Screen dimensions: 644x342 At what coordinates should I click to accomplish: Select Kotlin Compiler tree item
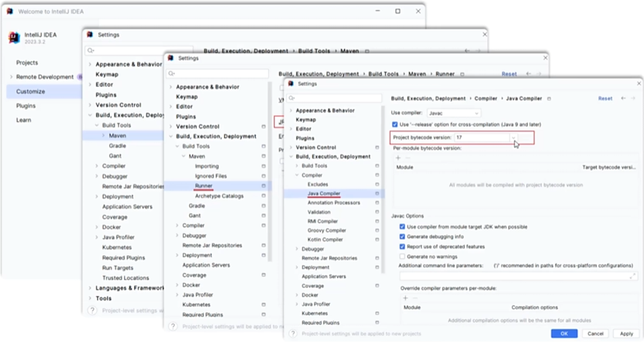[325, 239]
